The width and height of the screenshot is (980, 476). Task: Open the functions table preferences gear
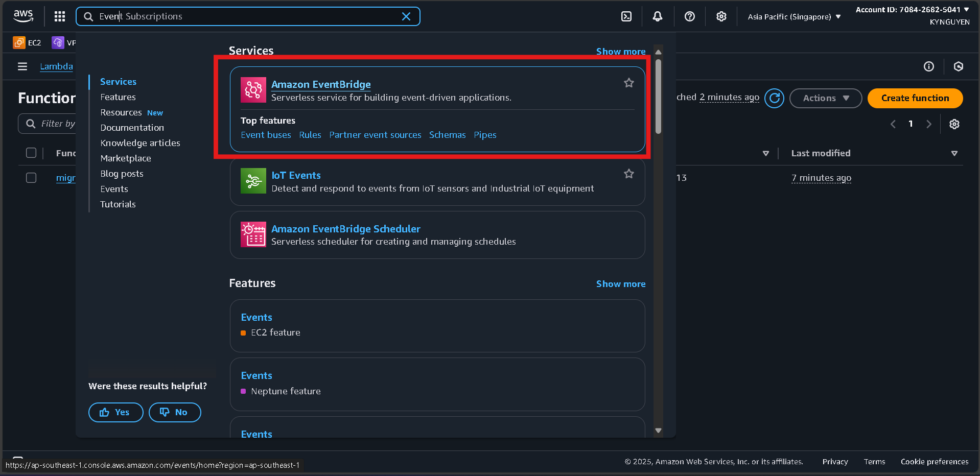pyautogui.click(x=954, y=124)
